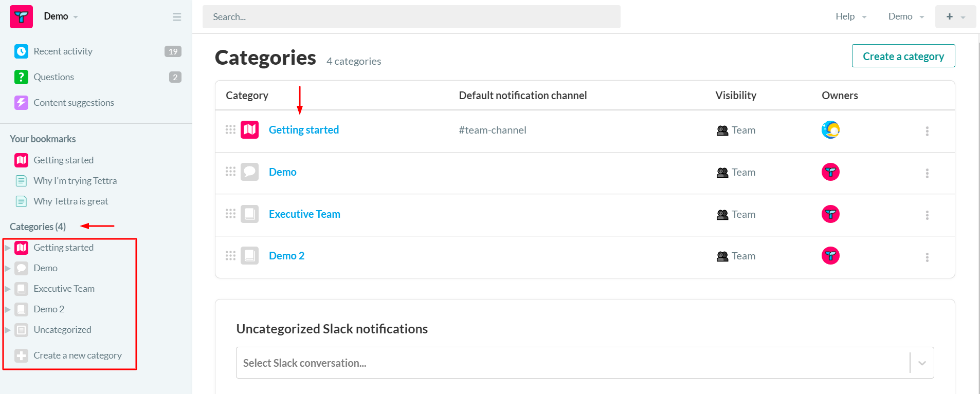980x394 pixels.
Task: Click owner avatar on Executive Team row
Action: (x=830, y=214)
